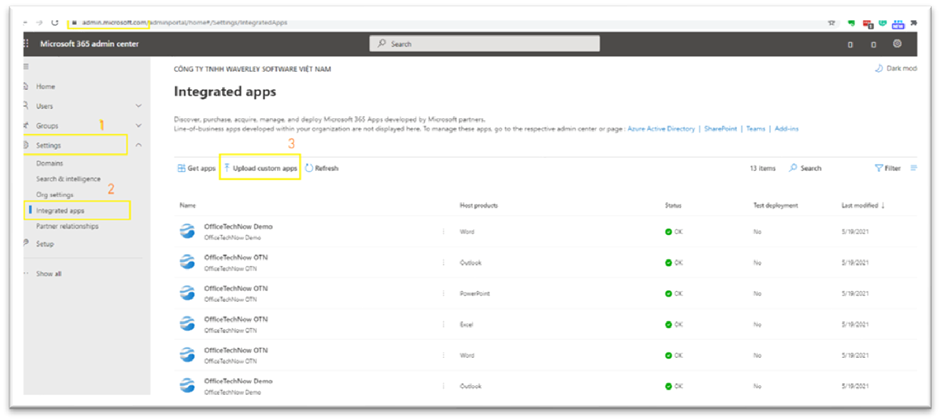
Task: Click OfficeTechNow OTN icon in first Outlook row
Action: tap(188, 262)
